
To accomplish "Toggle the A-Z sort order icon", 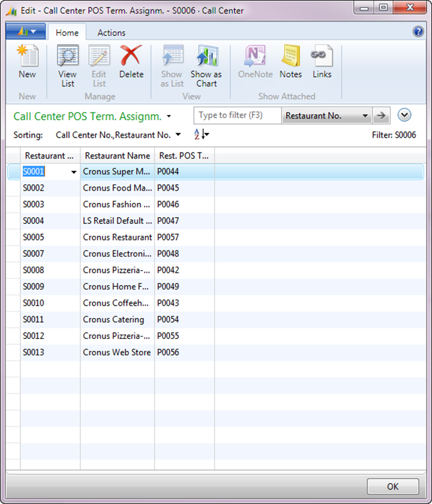I will [201, 135].
